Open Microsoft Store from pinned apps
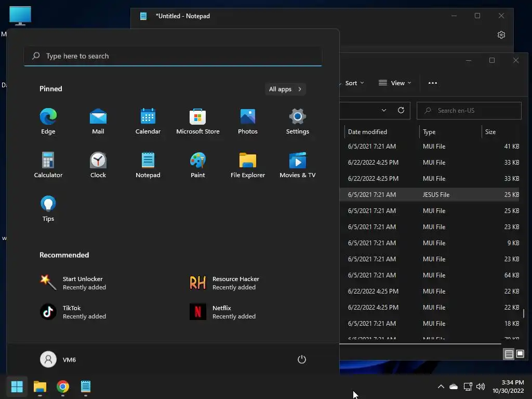 [x=198, y=122]
